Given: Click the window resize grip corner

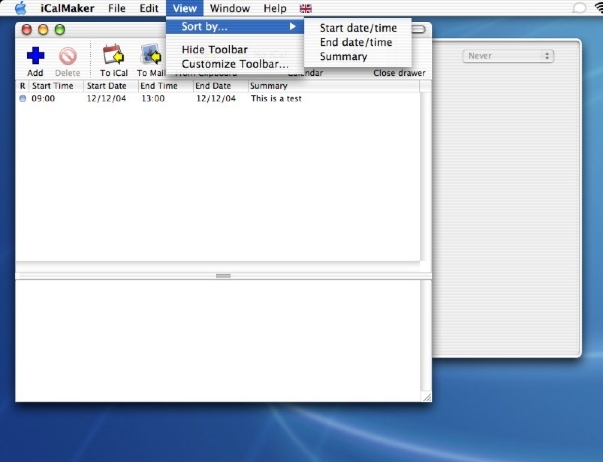Looking at the screenshot, I should 426,397.
